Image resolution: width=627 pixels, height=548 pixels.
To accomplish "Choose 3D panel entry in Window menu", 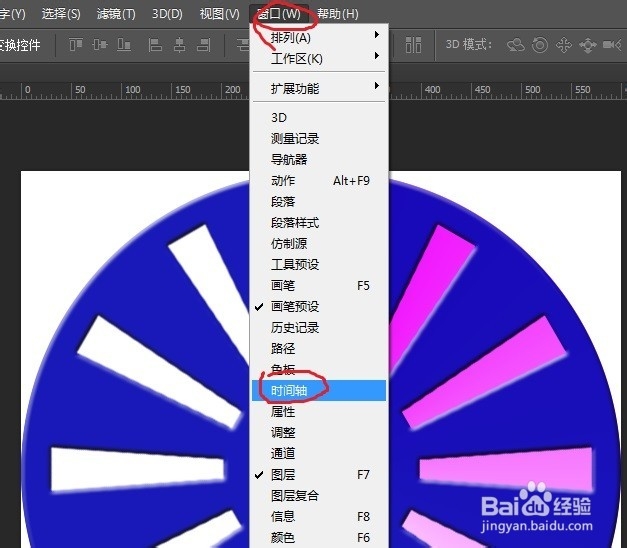I will (319, 118).
